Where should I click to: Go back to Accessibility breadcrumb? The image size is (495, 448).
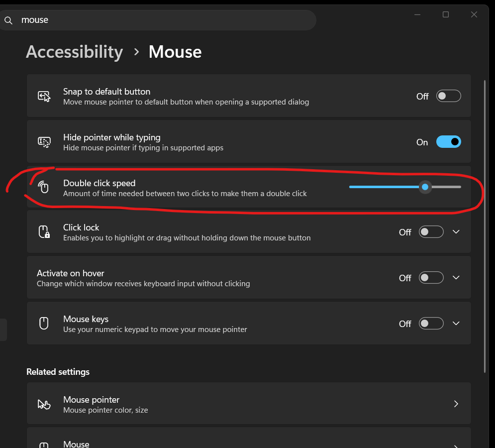point(75,52)
